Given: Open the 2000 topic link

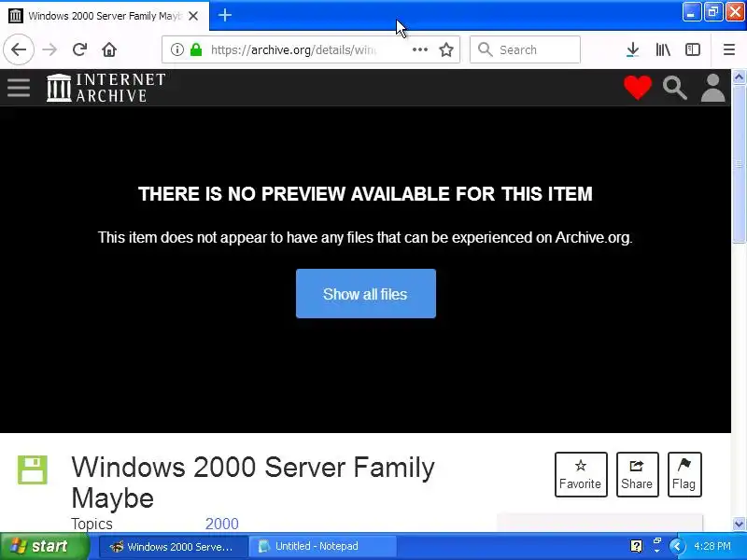Looking at the screenshot, I should [x=222, y=524].
